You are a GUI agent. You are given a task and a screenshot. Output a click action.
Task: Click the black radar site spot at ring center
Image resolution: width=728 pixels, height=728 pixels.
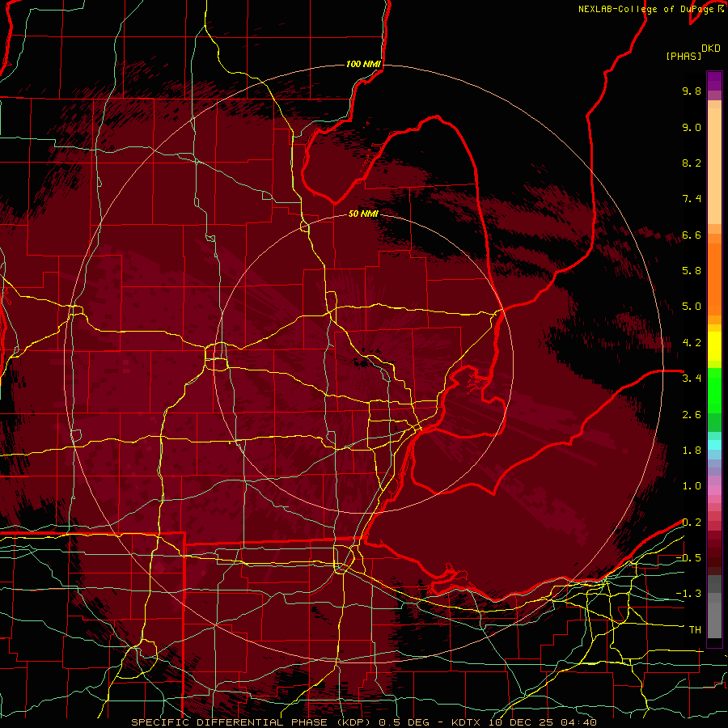coord(362,362)
